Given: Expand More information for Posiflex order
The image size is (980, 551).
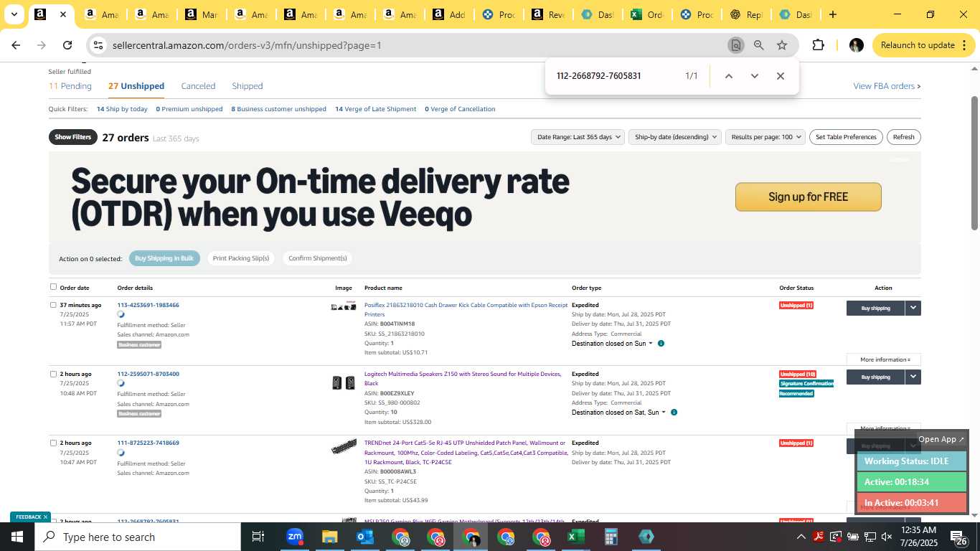Looking at the screenshot, I should click(884, 359).
